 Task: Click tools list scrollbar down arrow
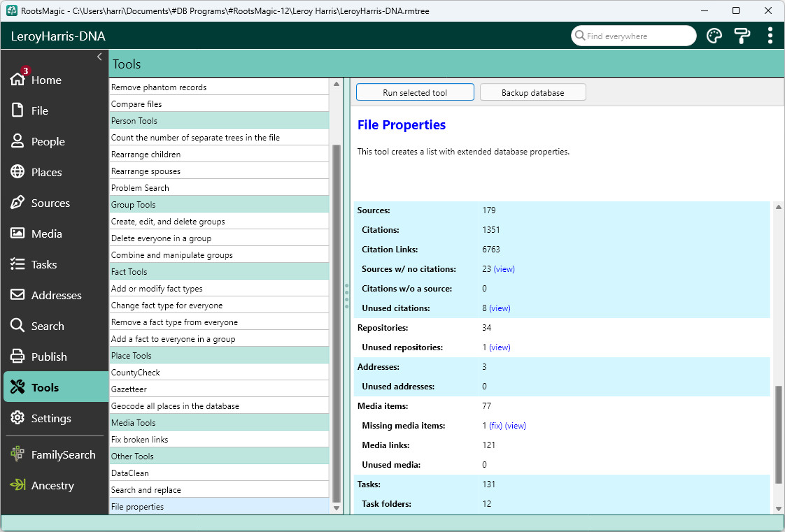[337, 508]
